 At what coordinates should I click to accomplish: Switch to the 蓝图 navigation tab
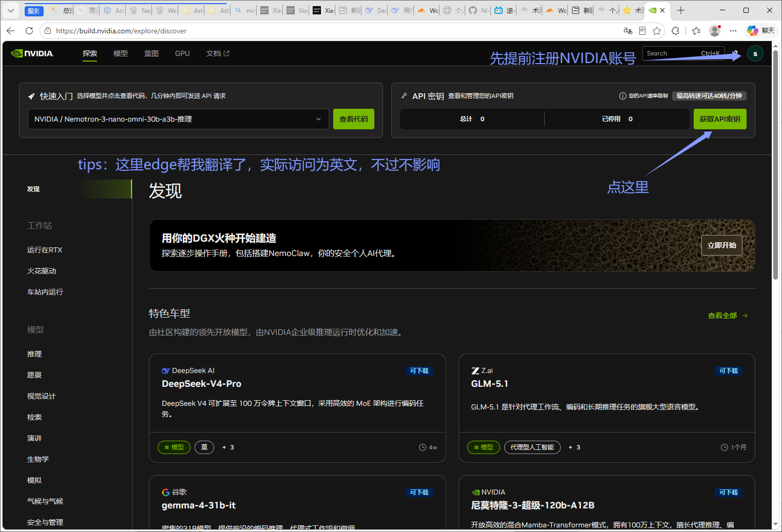click(x=151, y=53)
